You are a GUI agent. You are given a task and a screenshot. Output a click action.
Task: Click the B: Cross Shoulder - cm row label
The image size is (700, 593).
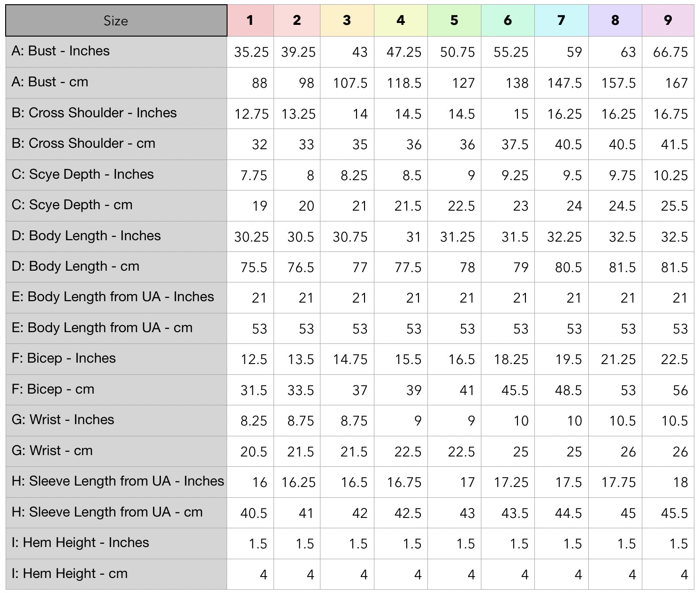click(x=83, y=144)
